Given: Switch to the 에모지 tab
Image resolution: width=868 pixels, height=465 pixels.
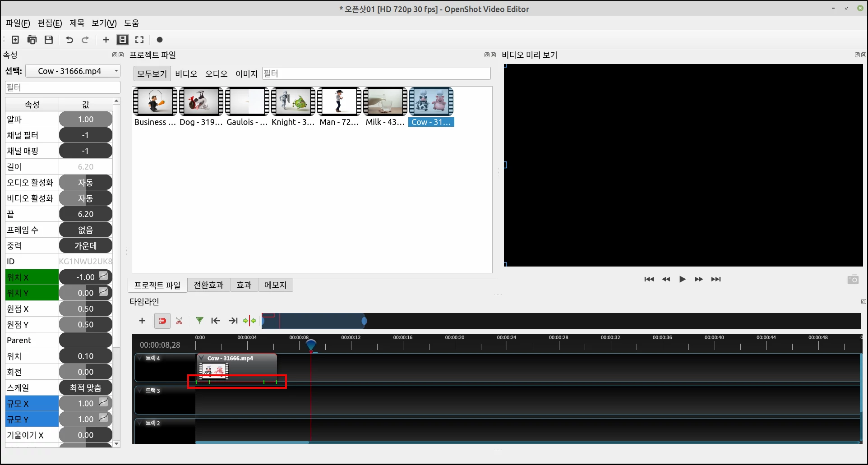Looking at the screenshot, I should [275, 285].
